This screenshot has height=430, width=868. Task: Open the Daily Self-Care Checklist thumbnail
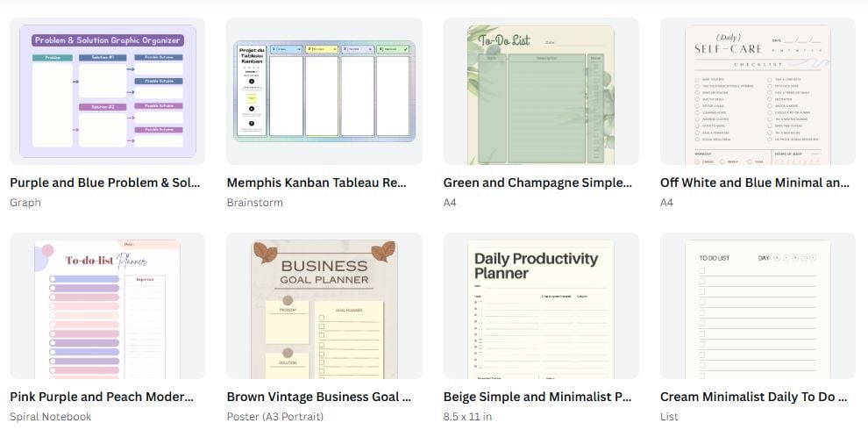(x=758, y=91)
